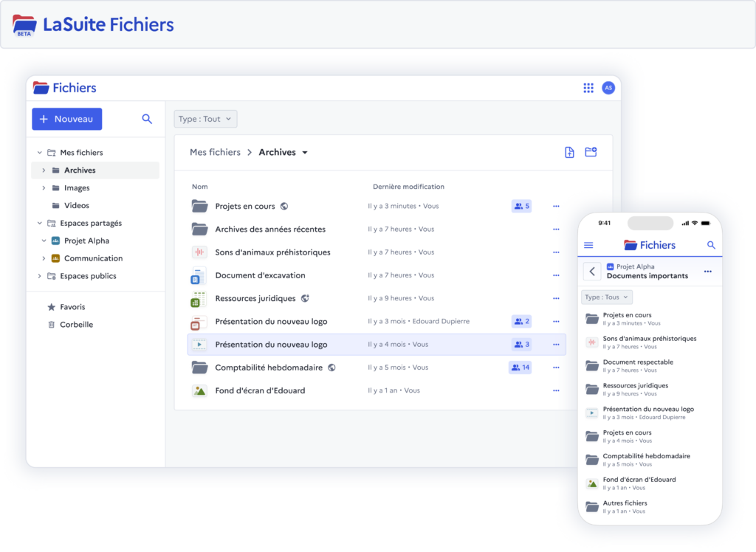Viewport: 756px width, 552px height.
Task: Open more options for Projets en cours row
Action: click(x=556, y=207)
